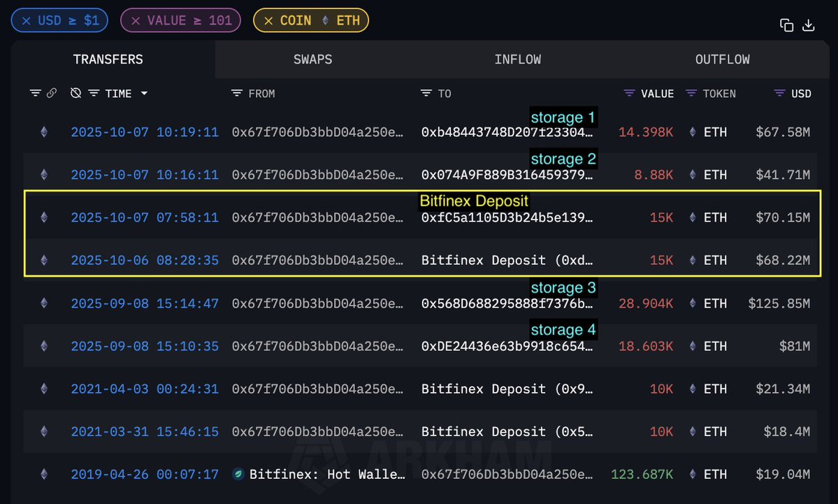838x504 pixels.
Task: Open the chain filter icon in the header
Action: 35,93
